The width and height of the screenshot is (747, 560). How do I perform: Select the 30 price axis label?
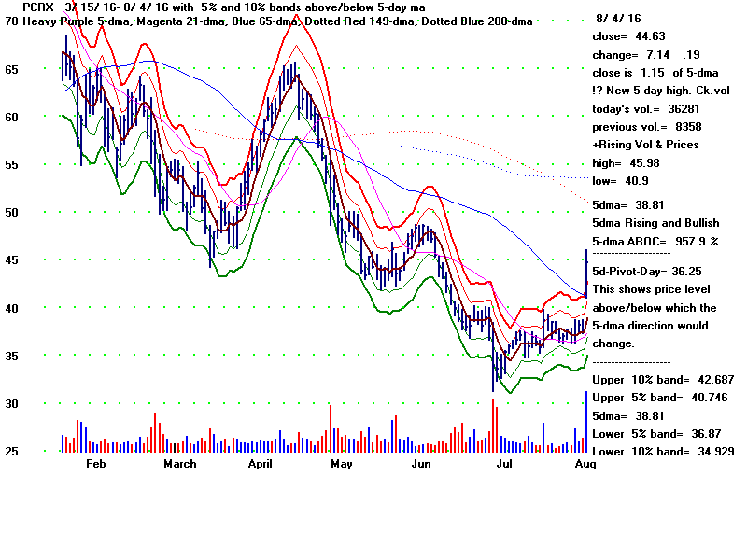[10, 404]
